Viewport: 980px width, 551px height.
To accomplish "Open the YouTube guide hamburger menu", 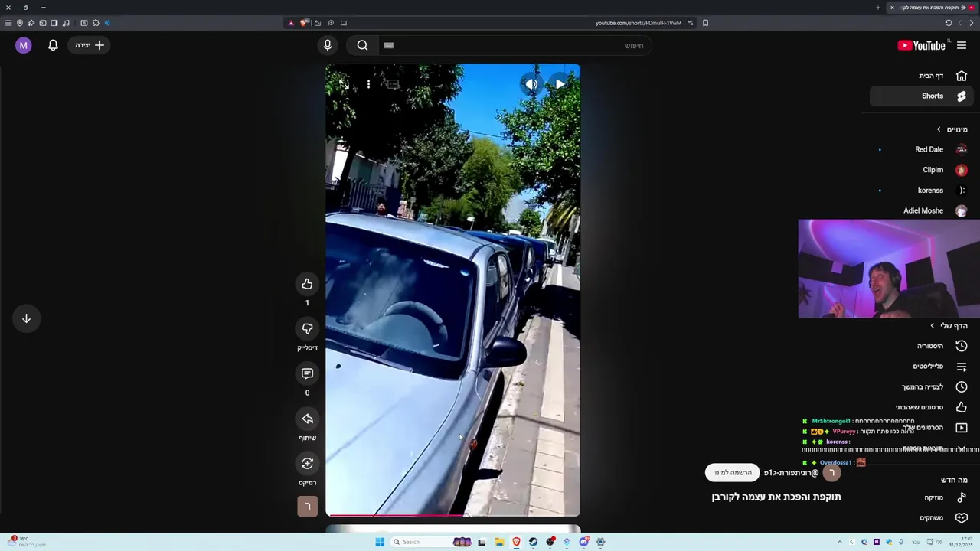I will tap(962, 45).
